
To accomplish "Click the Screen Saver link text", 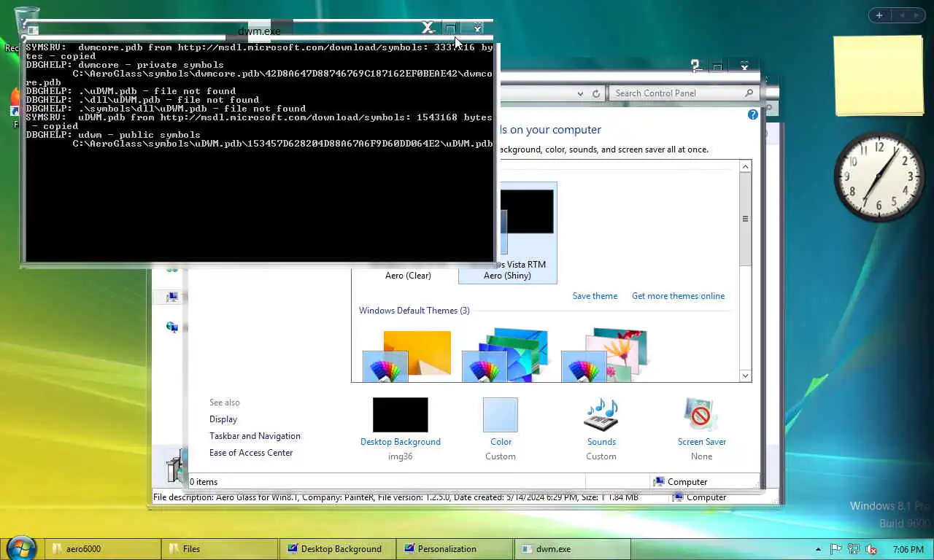I will coord(701,442).
